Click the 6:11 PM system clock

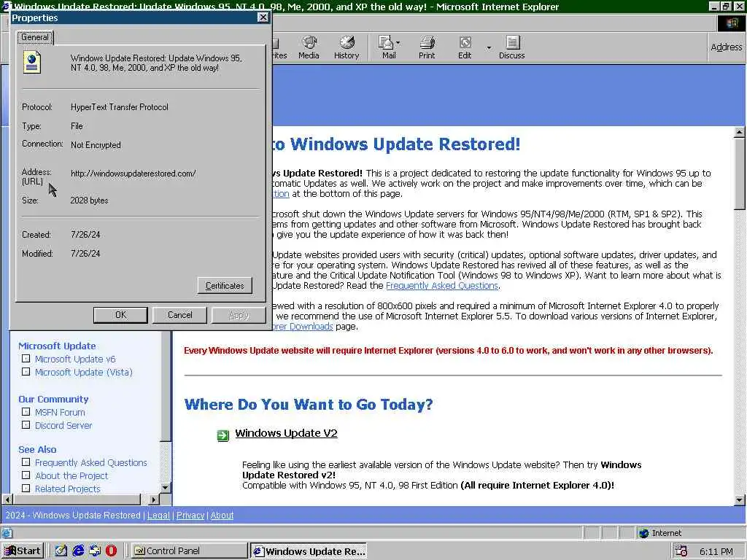716,551
